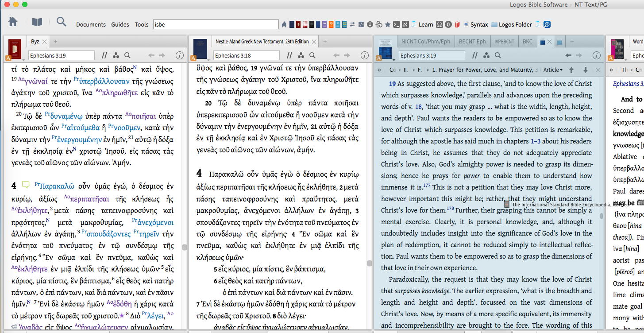
Task: Click the orange book cover shortcut icon
Action: (x=332, y=24)
